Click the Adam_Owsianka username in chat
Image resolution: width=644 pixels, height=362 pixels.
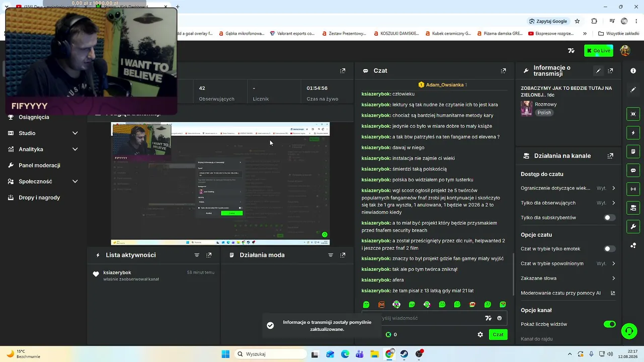point(445,85)
